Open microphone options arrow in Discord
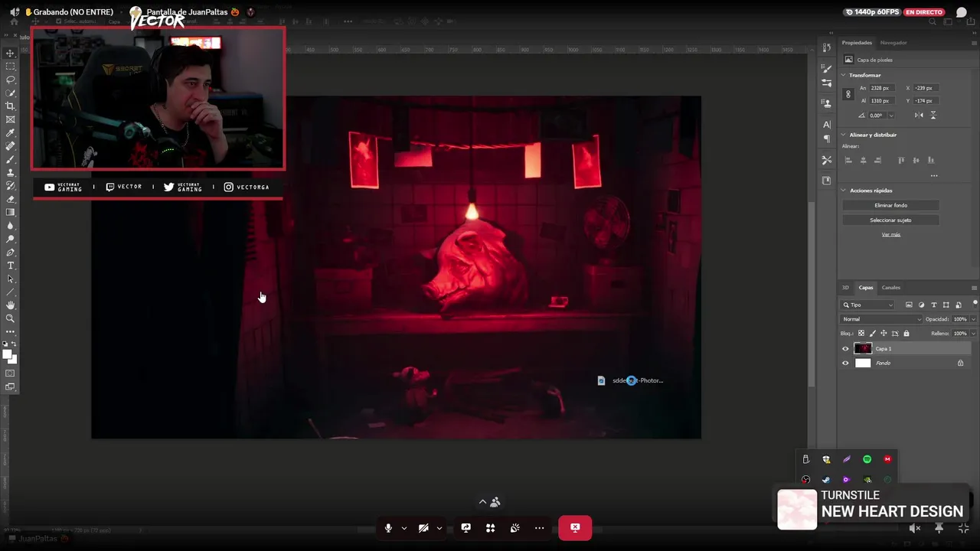980x551 pixels. coord(403,528)
